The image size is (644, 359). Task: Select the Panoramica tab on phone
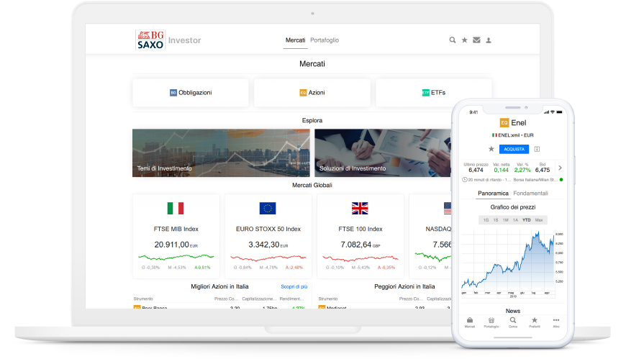(493, 194)
